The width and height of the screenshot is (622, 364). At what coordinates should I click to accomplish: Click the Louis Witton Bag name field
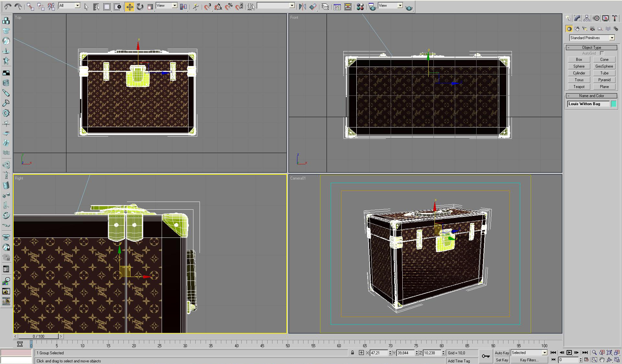click(x=588, y=104)
